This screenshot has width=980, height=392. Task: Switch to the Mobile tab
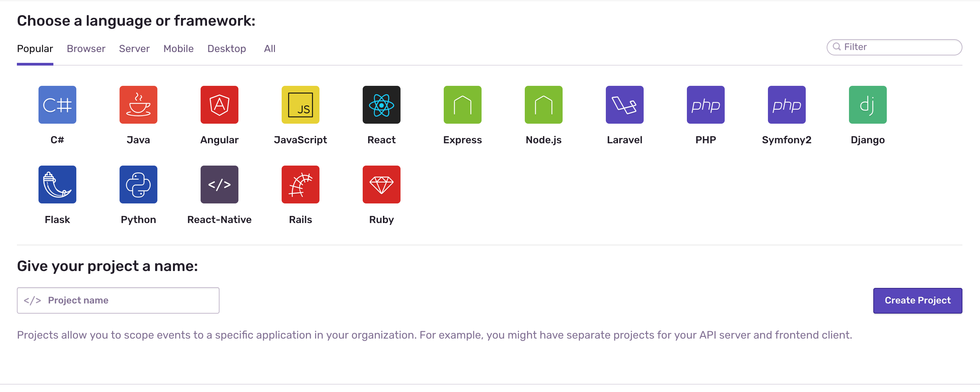tap(178, 48)
